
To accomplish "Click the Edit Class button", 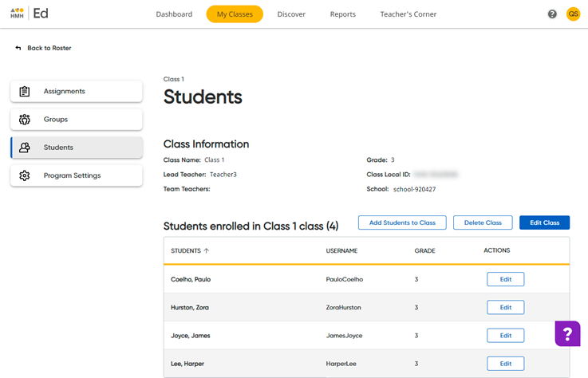I will pos(544,222).
